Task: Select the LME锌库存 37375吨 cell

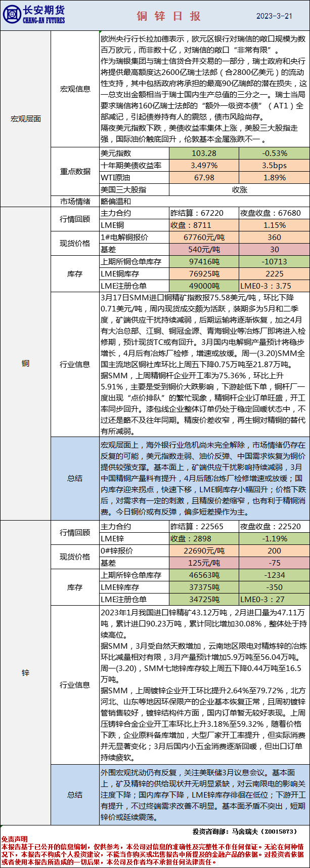Action: (x=204, y=587)
